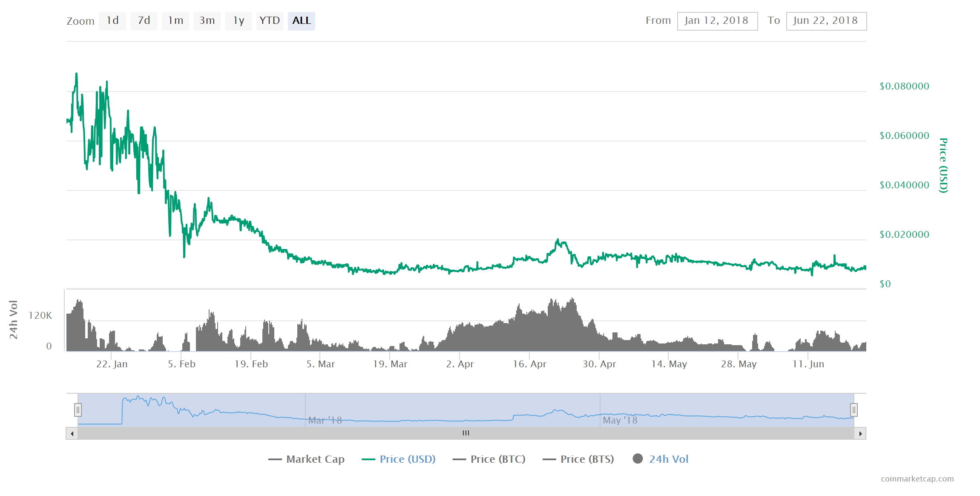Screen dimensions: 980x496
Task: Click the 19. Mar axis label
Action: [390, 364]
